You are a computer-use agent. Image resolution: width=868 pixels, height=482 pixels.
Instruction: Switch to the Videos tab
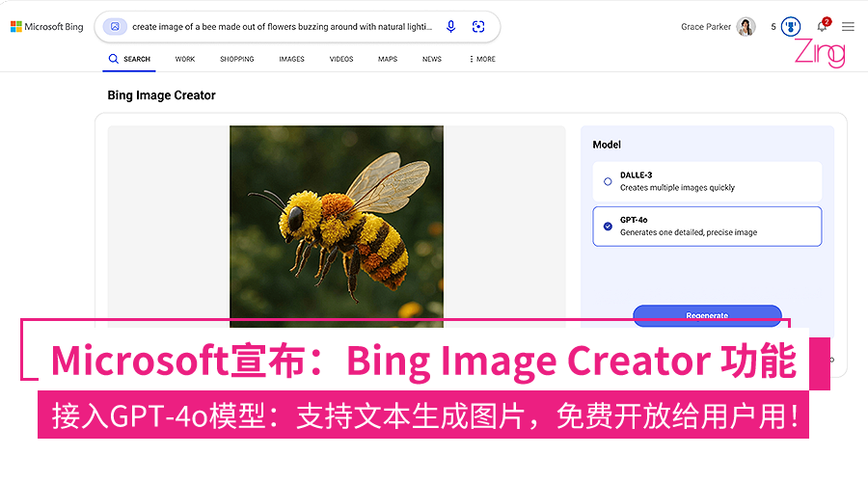[x=341, y=59]
